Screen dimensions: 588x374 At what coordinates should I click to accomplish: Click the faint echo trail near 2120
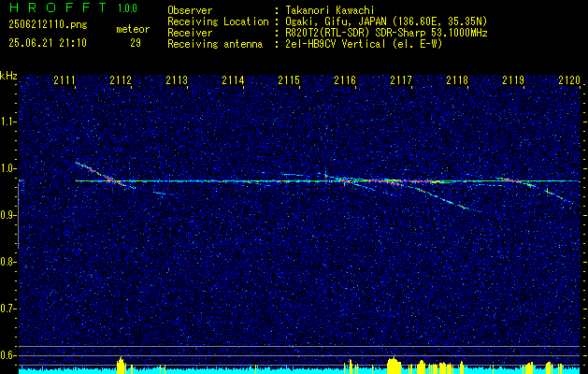pyautogui.click(x=560, y=196)
